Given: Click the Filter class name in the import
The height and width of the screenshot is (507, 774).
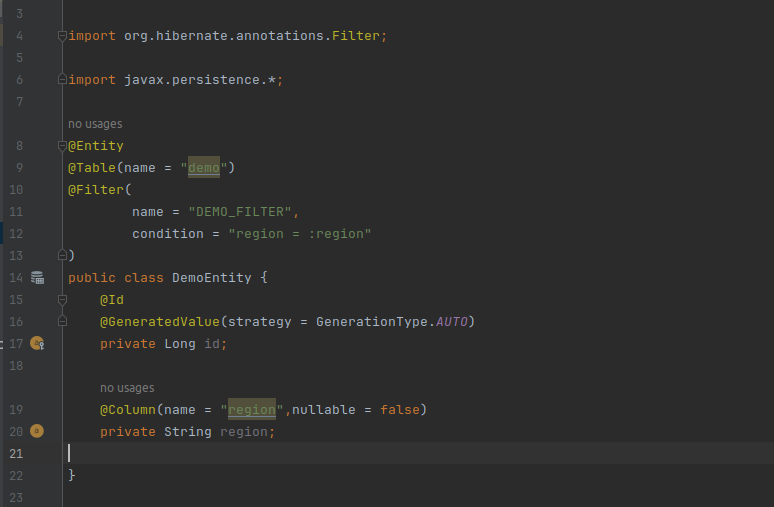Looking at the screenshot, I should (356, 36).
